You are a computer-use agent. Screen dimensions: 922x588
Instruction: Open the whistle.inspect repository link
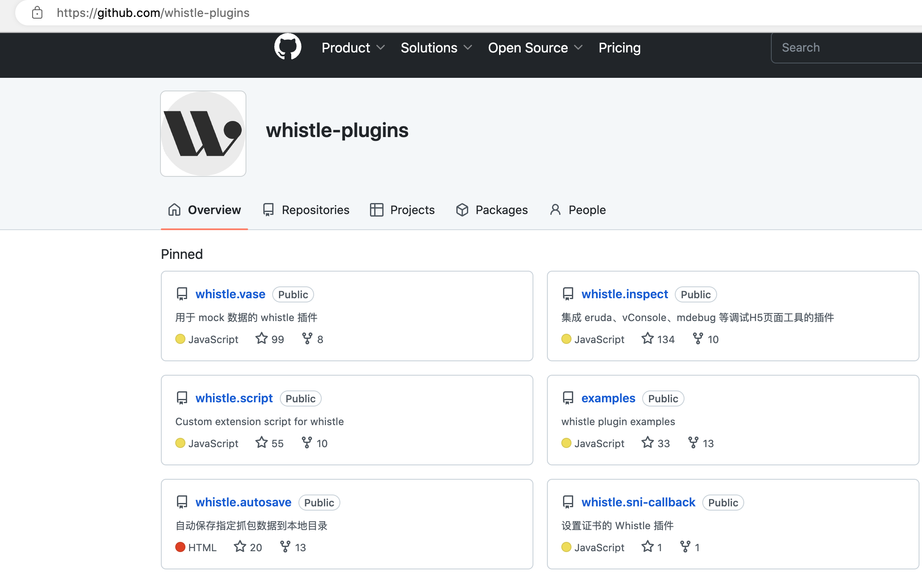[625, 294]
